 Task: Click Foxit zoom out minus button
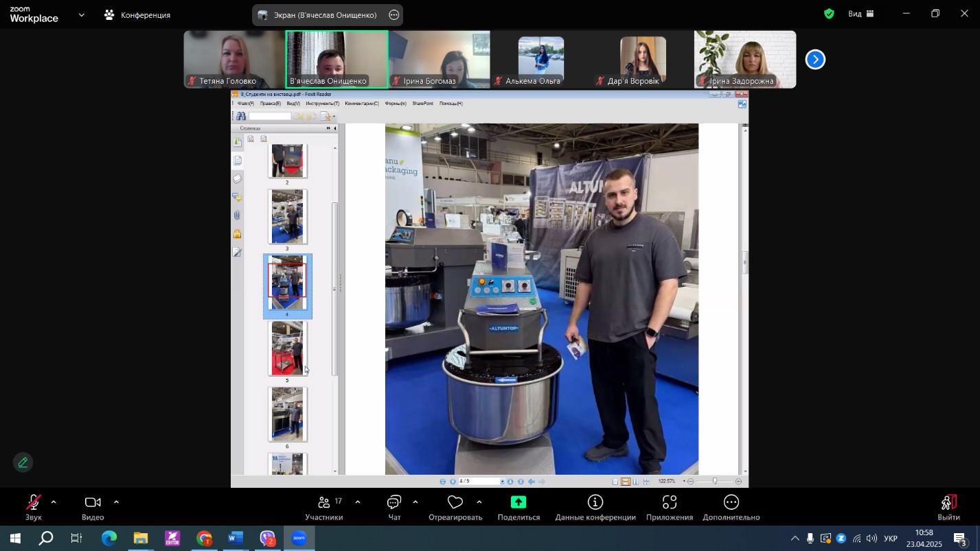(x=690, y=482)
